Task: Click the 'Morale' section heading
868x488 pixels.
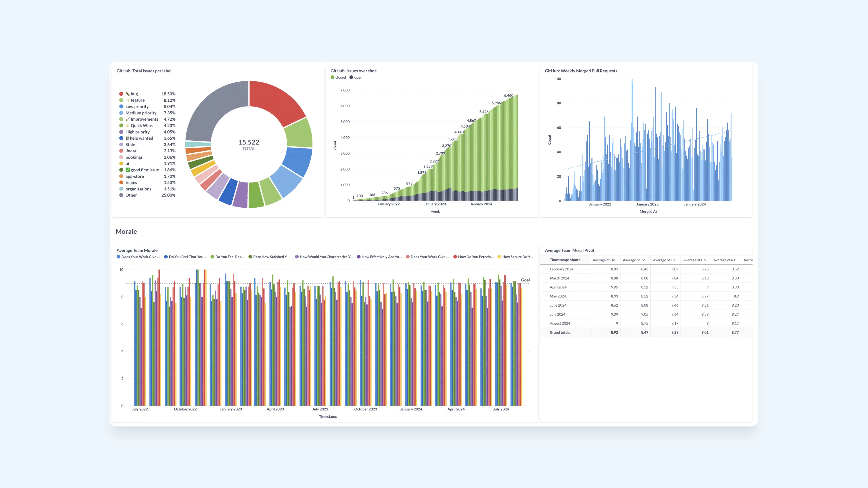Action: tap(126, 231)
